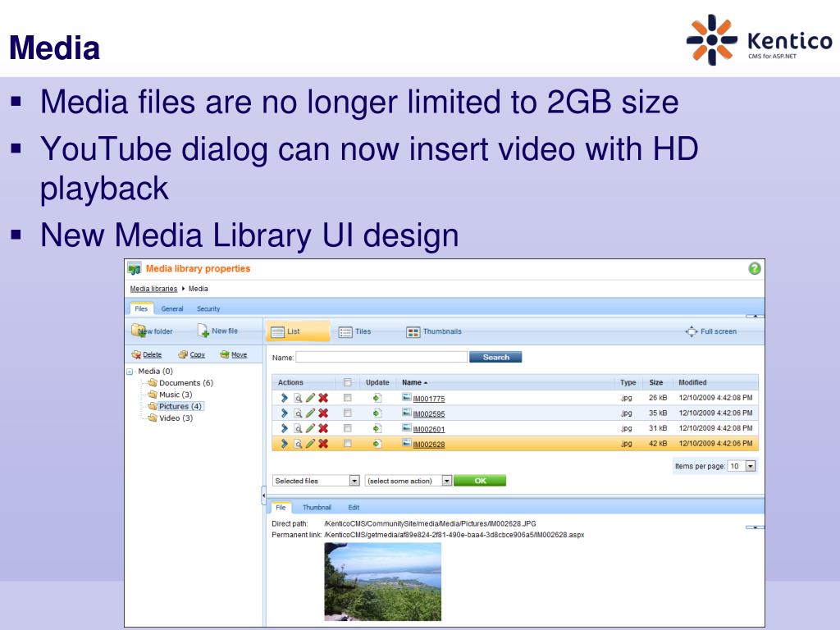
Task: Open the Edit preview tab
Action: point(354,507)
